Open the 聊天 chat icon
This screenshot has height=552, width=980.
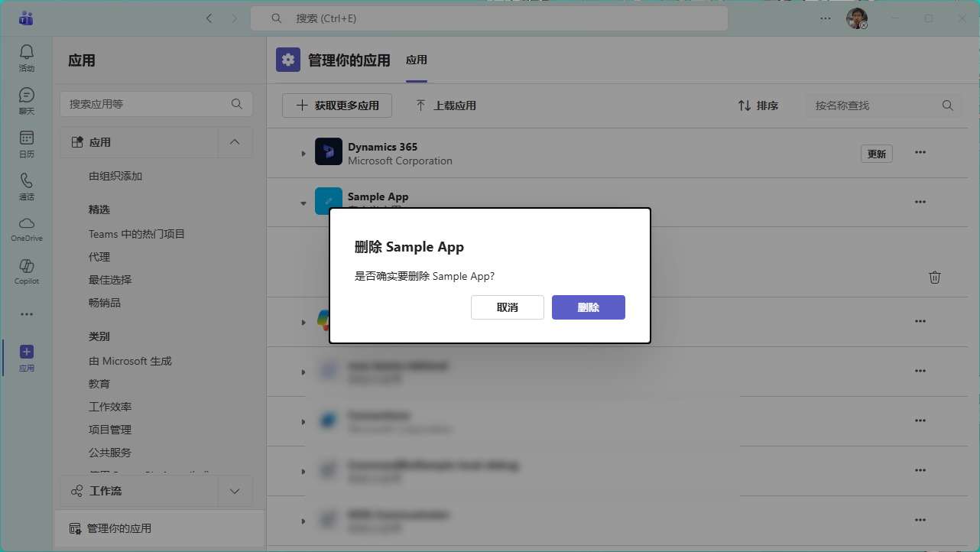tap(27, 101)
